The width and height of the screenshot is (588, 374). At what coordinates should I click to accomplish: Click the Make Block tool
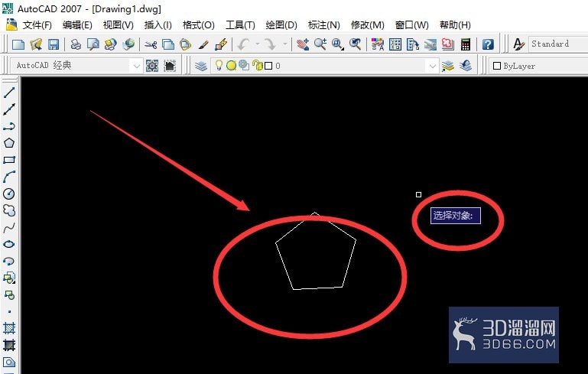(x=9, y=295)
